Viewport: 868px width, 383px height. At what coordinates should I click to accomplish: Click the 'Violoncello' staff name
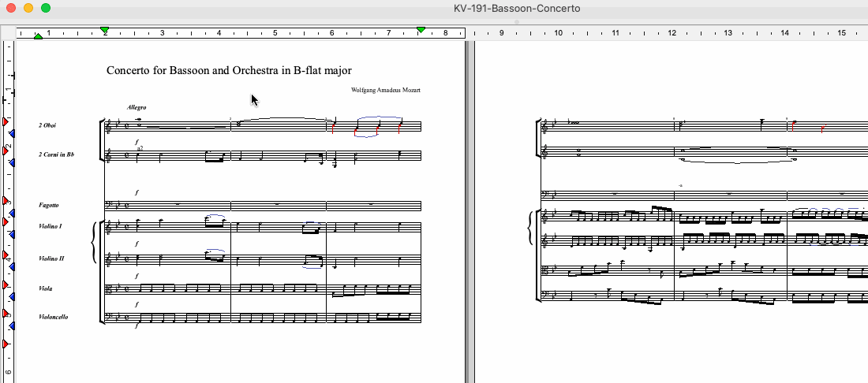pos(53,318)
